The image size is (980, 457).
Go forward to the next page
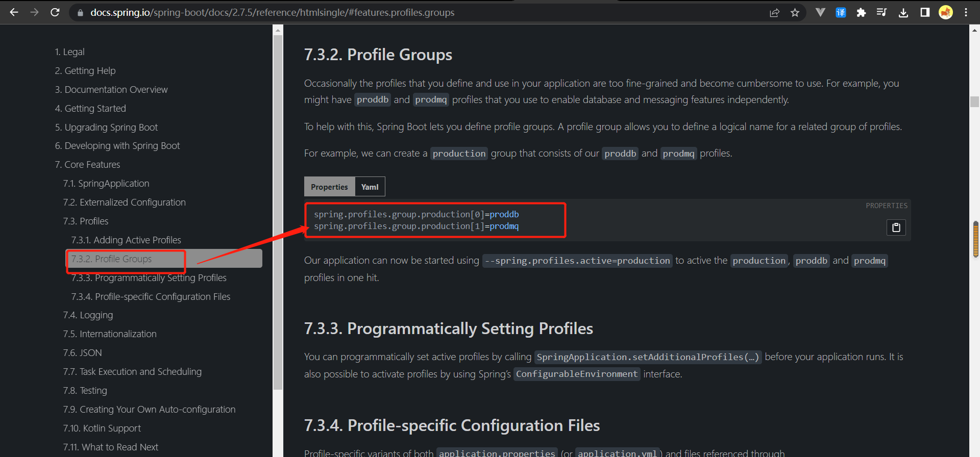pos(34,12)
